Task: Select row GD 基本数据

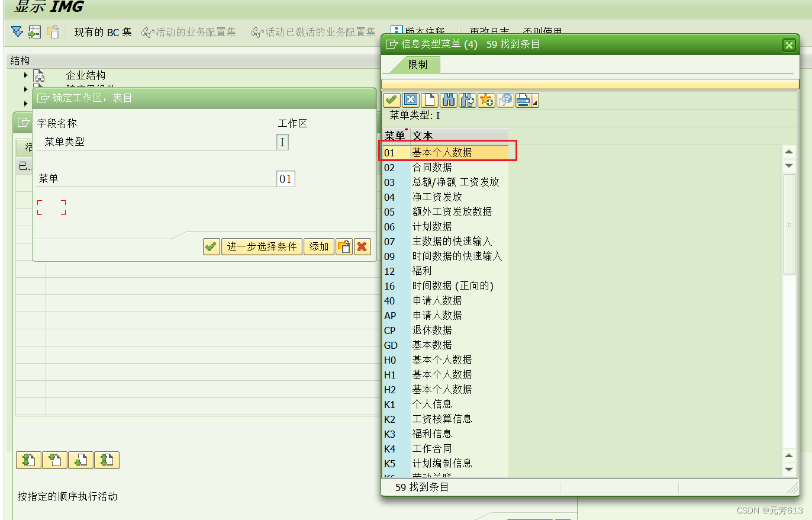Action: coord(445,345)
